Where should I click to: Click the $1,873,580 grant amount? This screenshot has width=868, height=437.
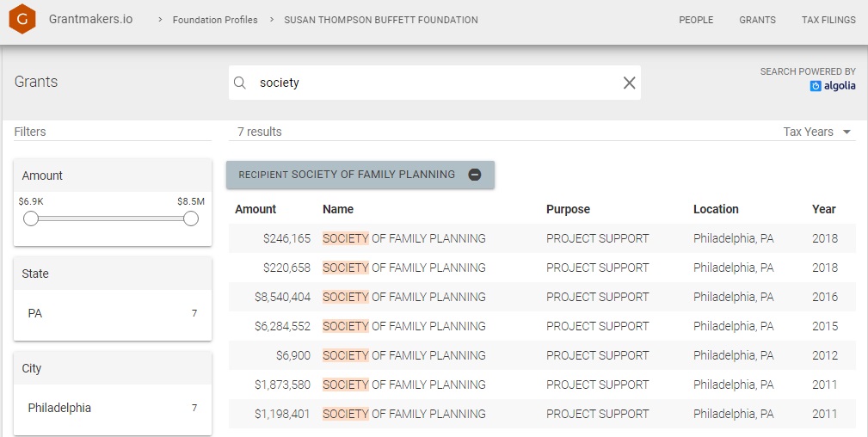pyautogui.click(x=282, y=385)
